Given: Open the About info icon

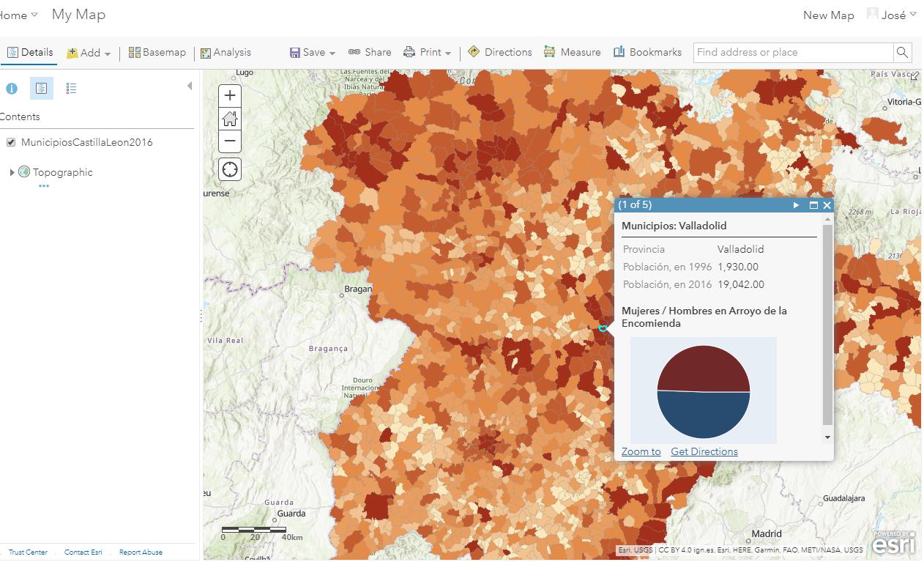Looking at the screenshot, I should click(x=12, y=89).
